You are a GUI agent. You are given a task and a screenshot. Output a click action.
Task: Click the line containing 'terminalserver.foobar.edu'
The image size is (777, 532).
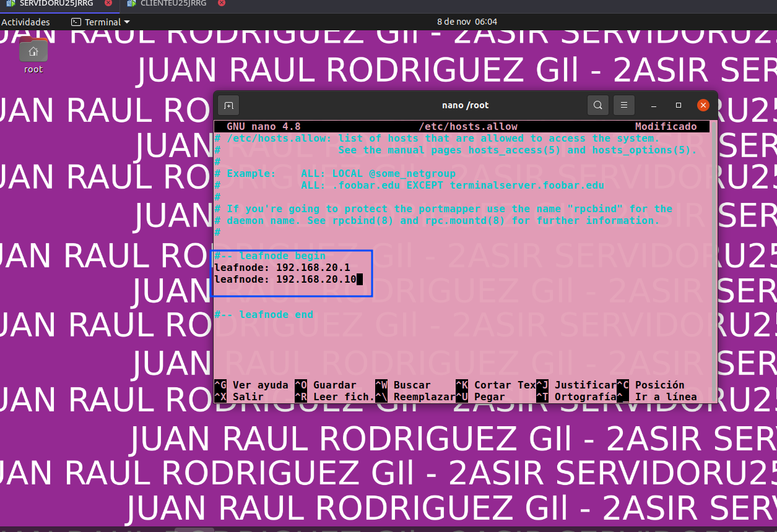409,186
